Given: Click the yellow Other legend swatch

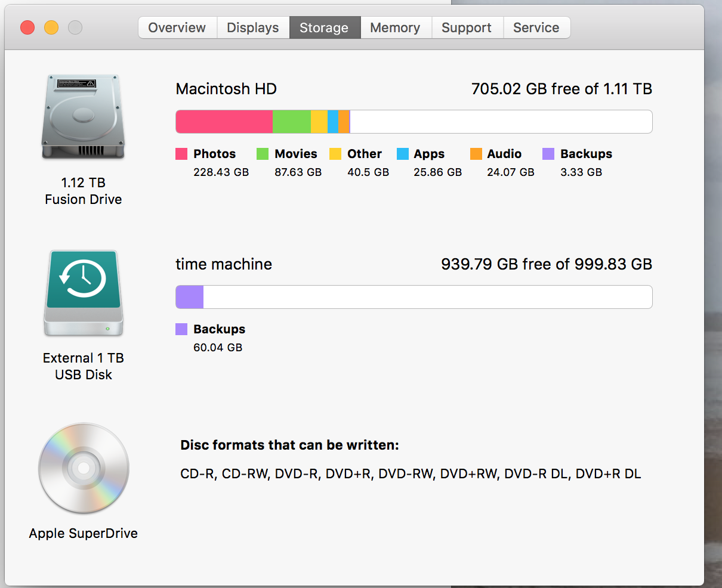Looking at the screenshot, I should click(x=335, y=154).
